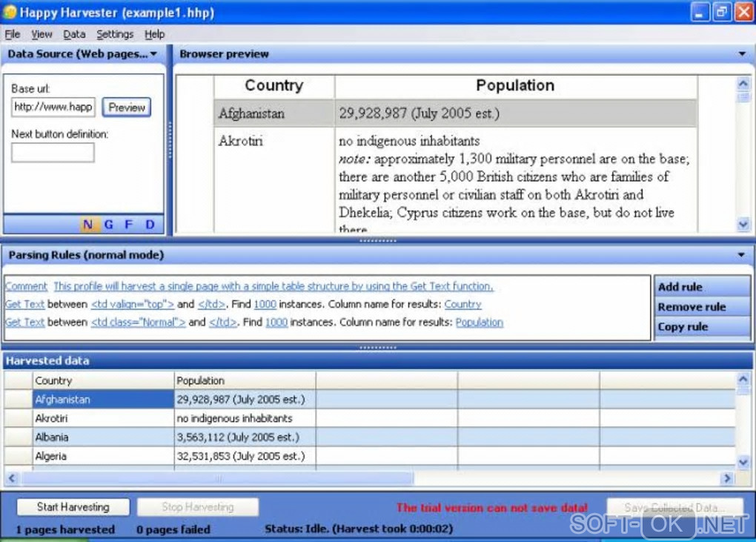The image size is (756, 542).
Task: Select the F mode button
Action: point(128,224)
